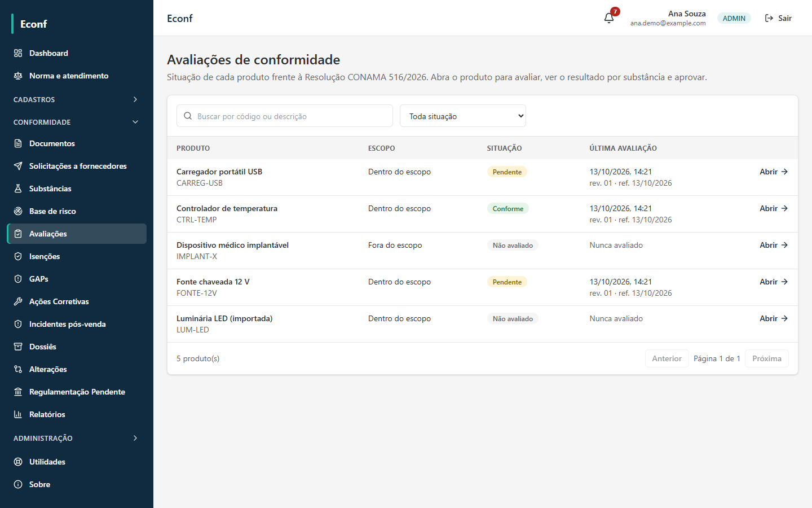Click Abrir for Fonte chaveada 12 V
The width and height of the screenshot is (812, 508).
pyautogui.click(x=774, y=282)
